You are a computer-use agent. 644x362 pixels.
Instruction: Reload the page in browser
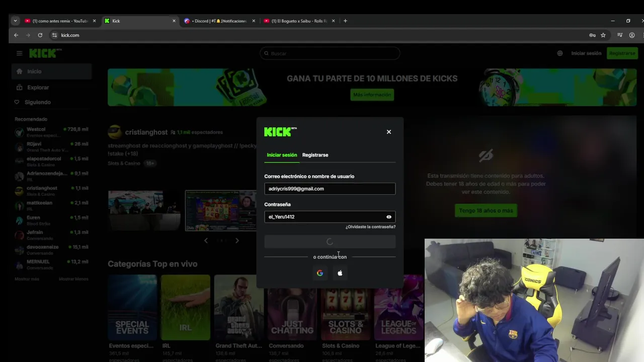click(40, 35)
